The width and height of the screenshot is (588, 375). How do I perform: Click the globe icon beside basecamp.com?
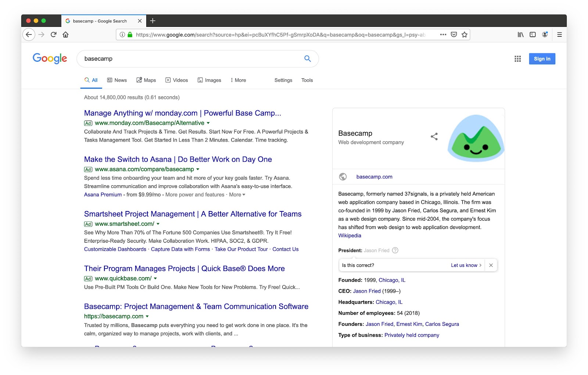tap(343, 177)
